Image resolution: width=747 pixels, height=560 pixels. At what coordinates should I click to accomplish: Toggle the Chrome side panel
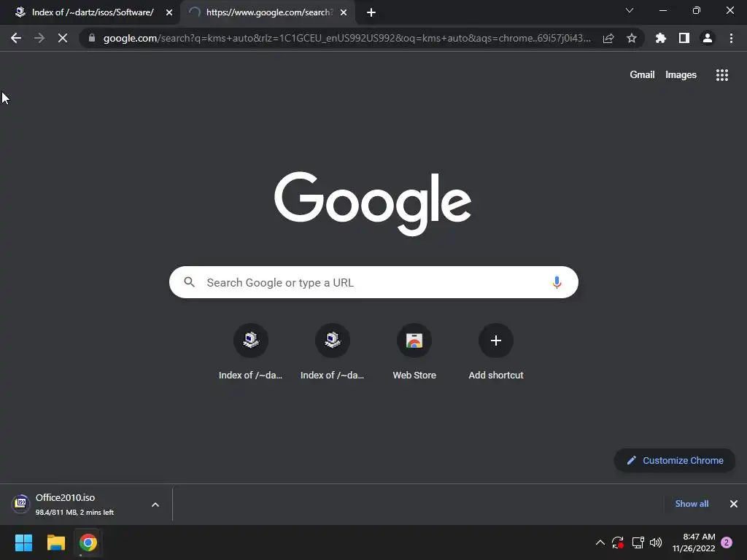pyautogui.click(x=684, y=38)
